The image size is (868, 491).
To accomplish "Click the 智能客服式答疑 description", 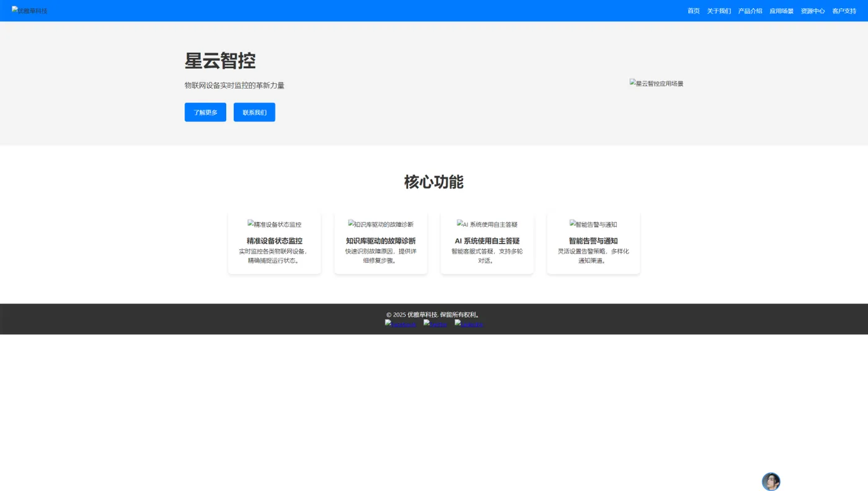I will (487, 256).
